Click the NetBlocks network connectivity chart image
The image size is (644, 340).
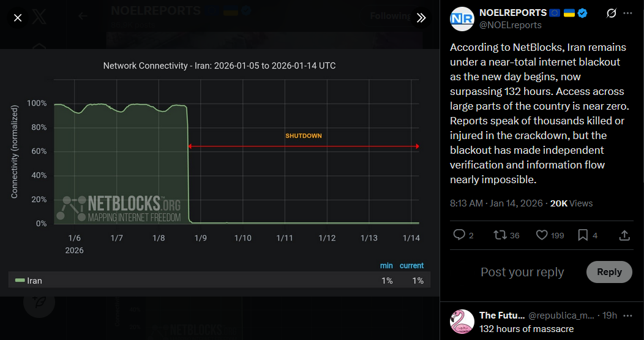tap(220, 173)
